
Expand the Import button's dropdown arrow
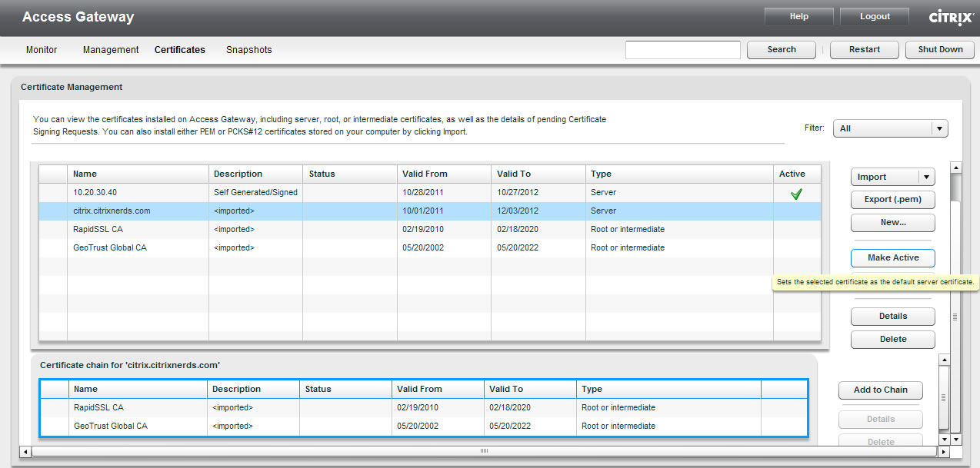coord(927,177)
